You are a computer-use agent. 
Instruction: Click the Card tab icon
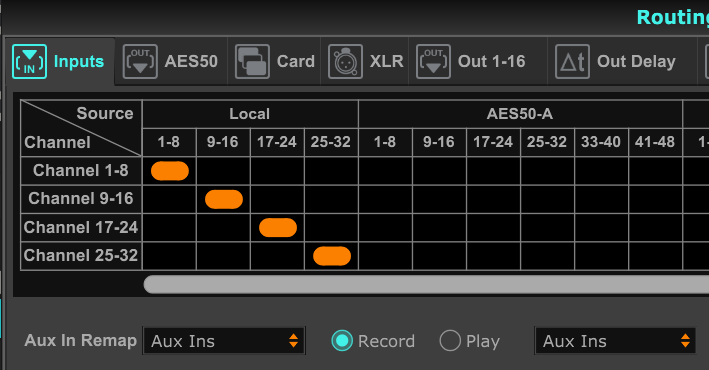[252, 62]
